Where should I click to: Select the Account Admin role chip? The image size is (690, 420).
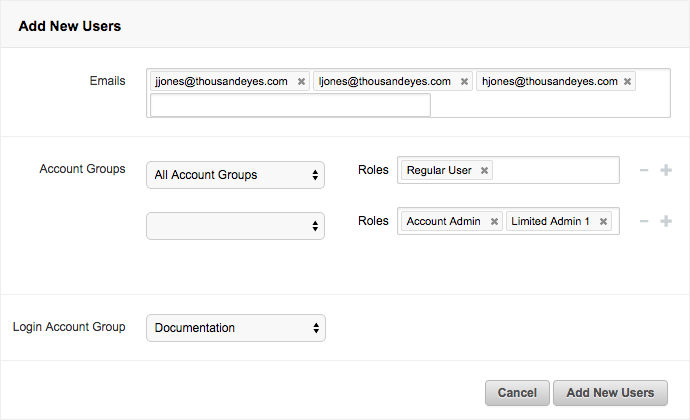point(443,222)
